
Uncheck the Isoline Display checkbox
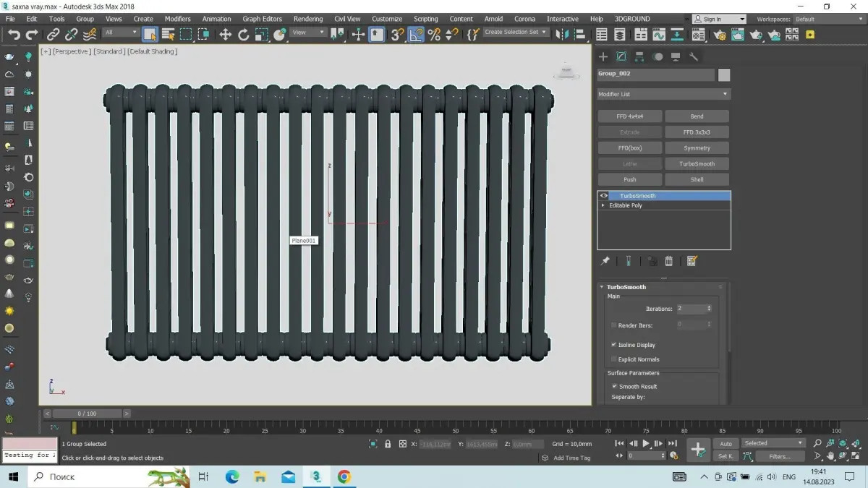click(614, 345)
